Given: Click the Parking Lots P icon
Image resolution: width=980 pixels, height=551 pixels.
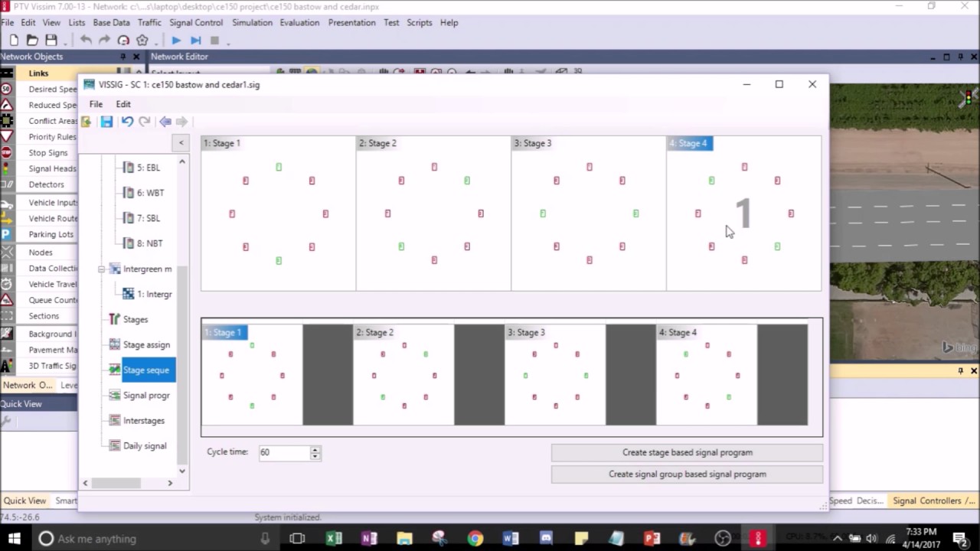Looking at the screenshot, I should [7, 234].
